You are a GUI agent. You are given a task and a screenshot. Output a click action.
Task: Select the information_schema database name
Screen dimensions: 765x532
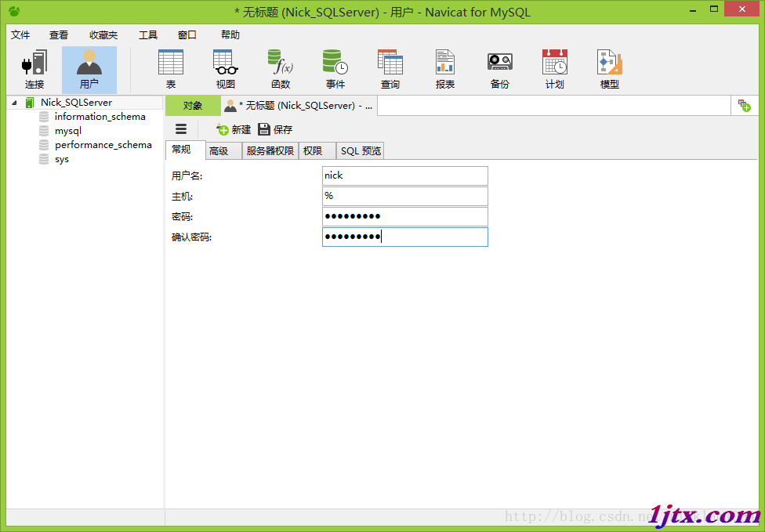(x=100, y=117)
